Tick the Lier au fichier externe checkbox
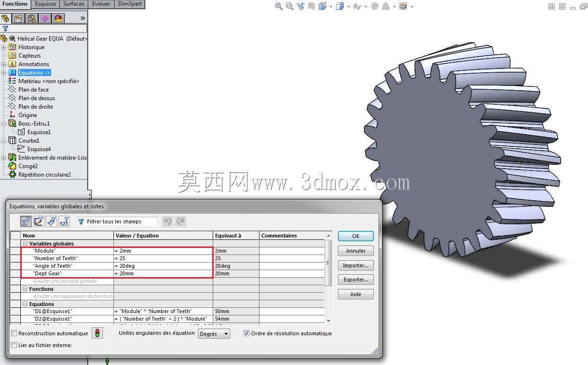The image size is (588, 365). click(14, 345)
